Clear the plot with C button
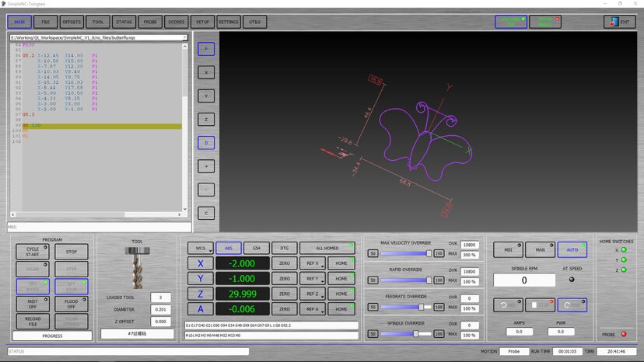The image size is (644, 362). pos(206,213)
